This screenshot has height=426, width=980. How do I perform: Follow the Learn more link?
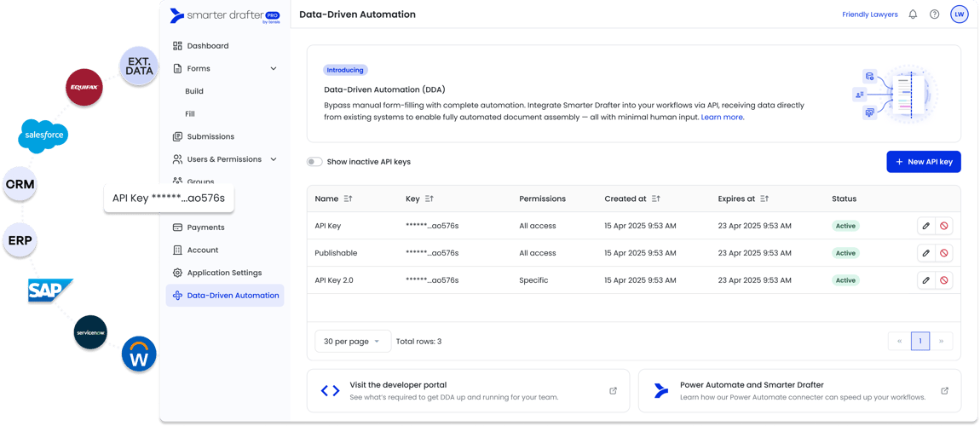click(722, 118)
